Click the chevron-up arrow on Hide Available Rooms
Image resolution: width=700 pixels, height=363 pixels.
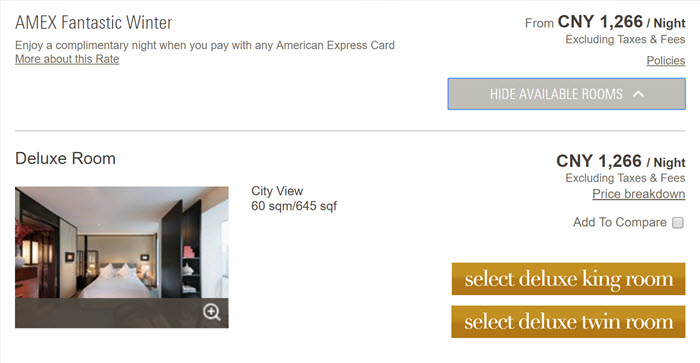click(x=638, y=94)
